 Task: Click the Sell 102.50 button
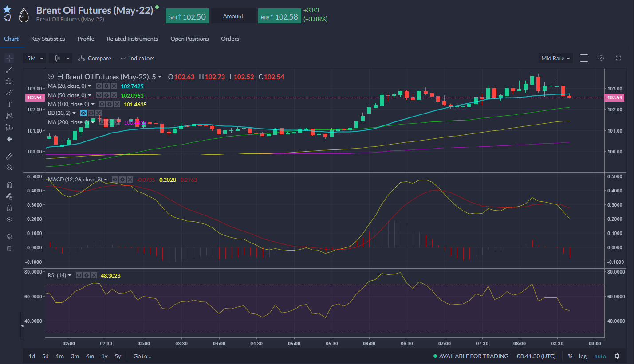point(188,17)
